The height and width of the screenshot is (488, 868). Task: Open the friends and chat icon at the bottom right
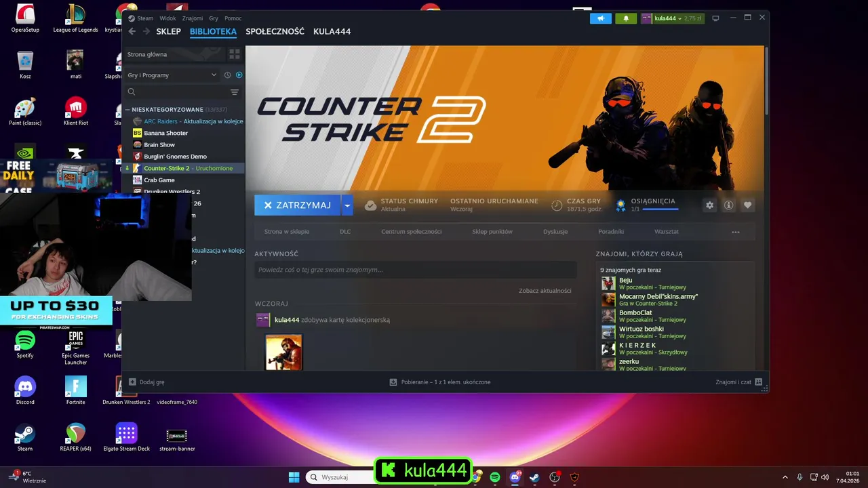758,382
